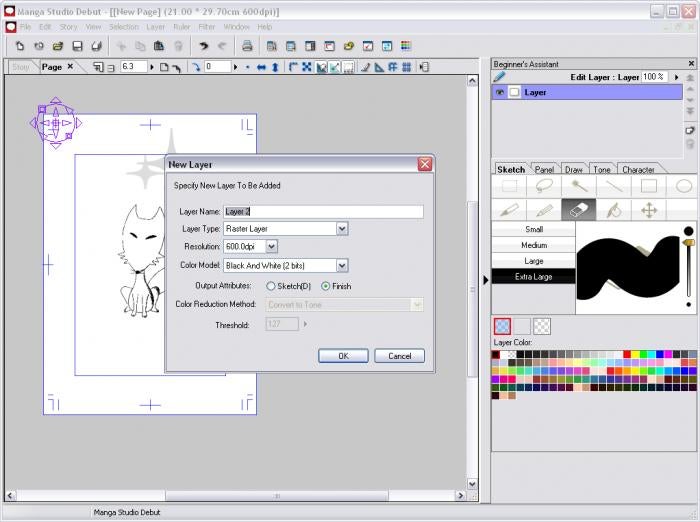Click OK in New Layer dialog
Image resolution: width=700 pixels, height=522 pixels.
click(x=343, y=356)
